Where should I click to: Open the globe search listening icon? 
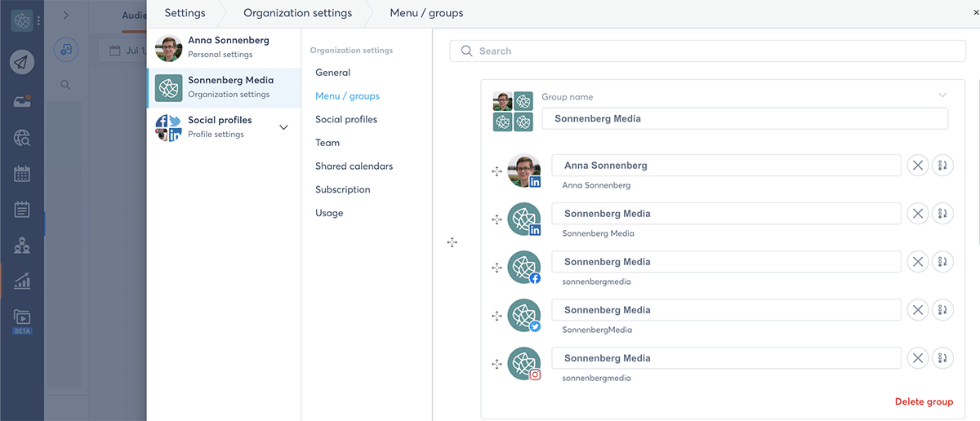(x=22, y=138)
